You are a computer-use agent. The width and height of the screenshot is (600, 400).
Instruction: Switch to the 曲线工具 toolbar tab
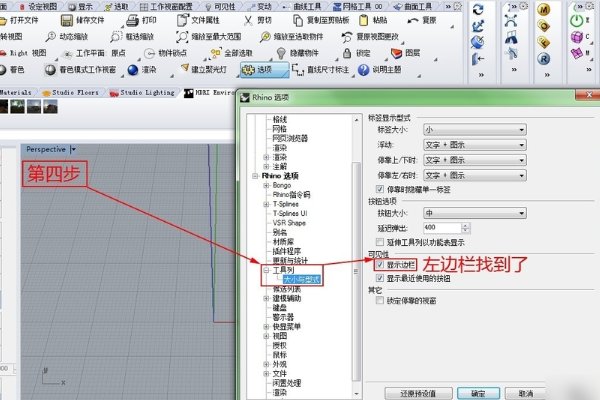point(302,7)
